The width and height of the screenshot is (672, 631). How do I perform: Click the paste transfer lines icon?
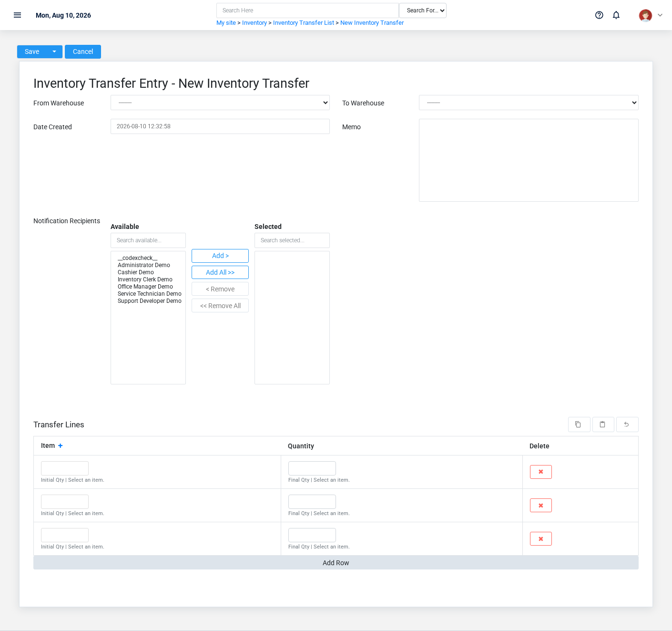[603, 424]
